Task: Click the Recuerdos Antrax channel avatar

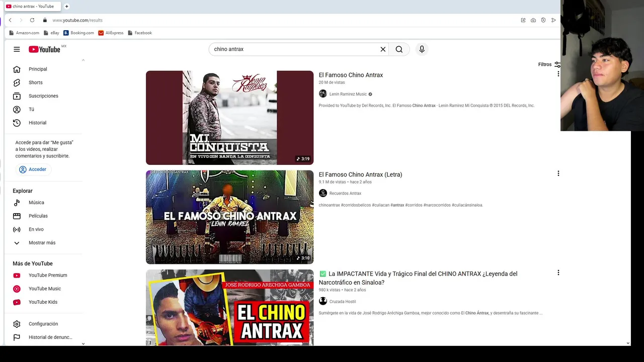Action: coord(323,194)
